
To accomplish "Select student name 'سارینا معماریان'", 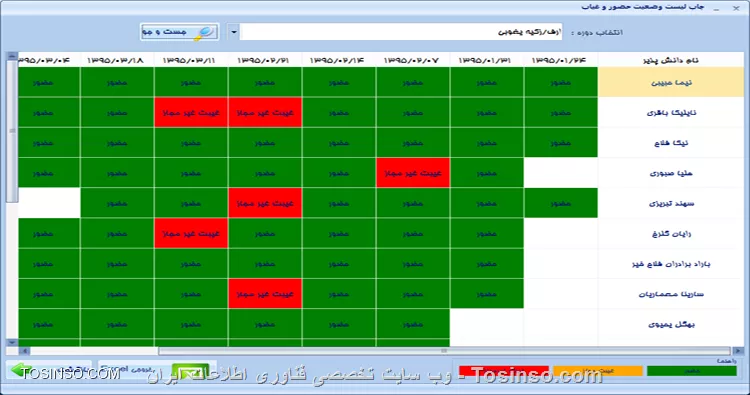I will click(671, 294).
